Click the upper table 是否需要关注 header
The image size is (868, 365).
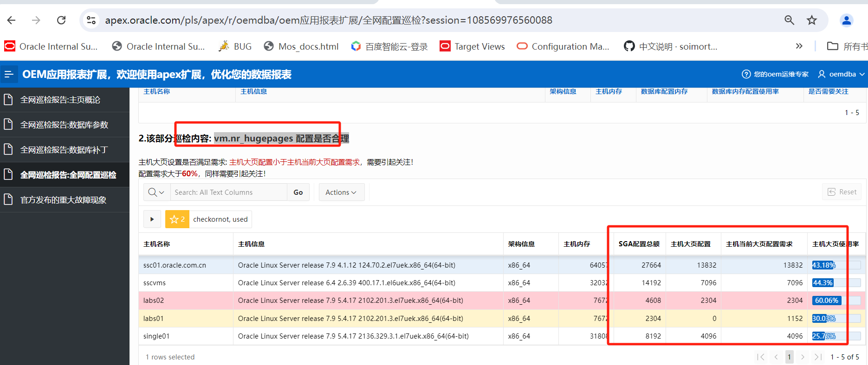(x=829, y=91)
